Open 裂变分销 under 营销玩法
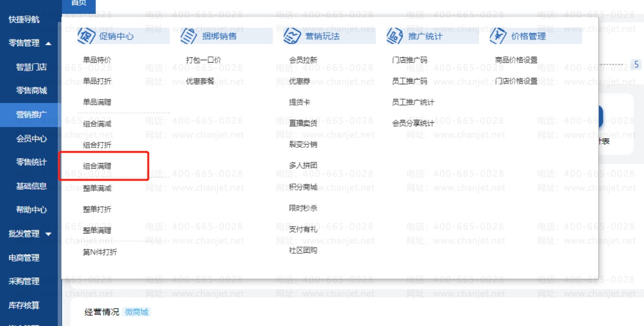The width and height of the screenshot is (644, 326). (x=303, y=144)
